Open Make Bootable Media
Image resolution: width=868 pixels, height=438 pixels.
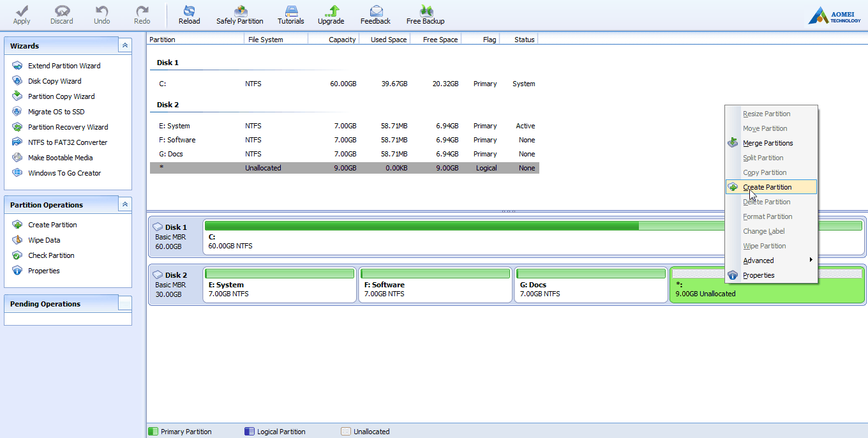[53, 158]
